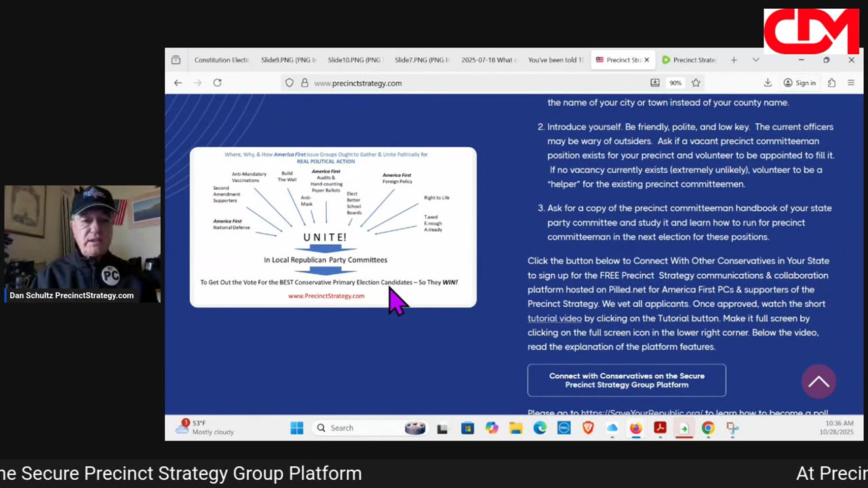Reload the precinctstrategy.com page
This screenshot has width=868, height=488.
[217, 83]
